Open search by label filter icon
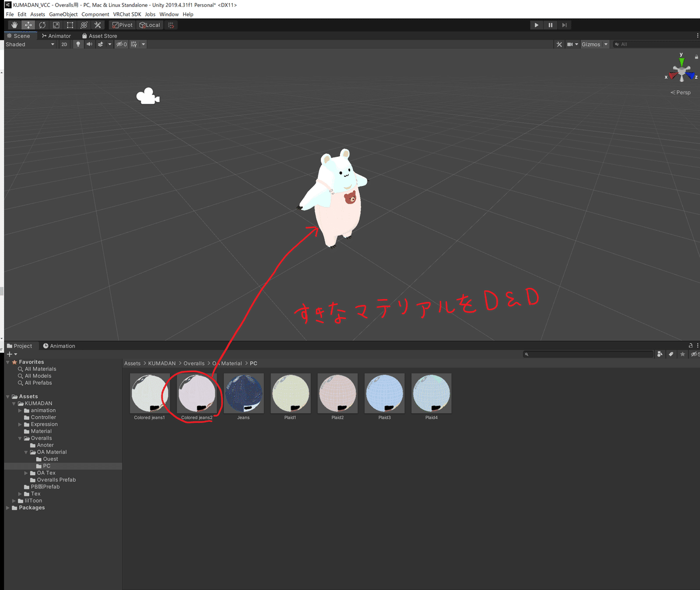Image resolution: width=700 pixels, height=590 pixels. coord(671,354)
